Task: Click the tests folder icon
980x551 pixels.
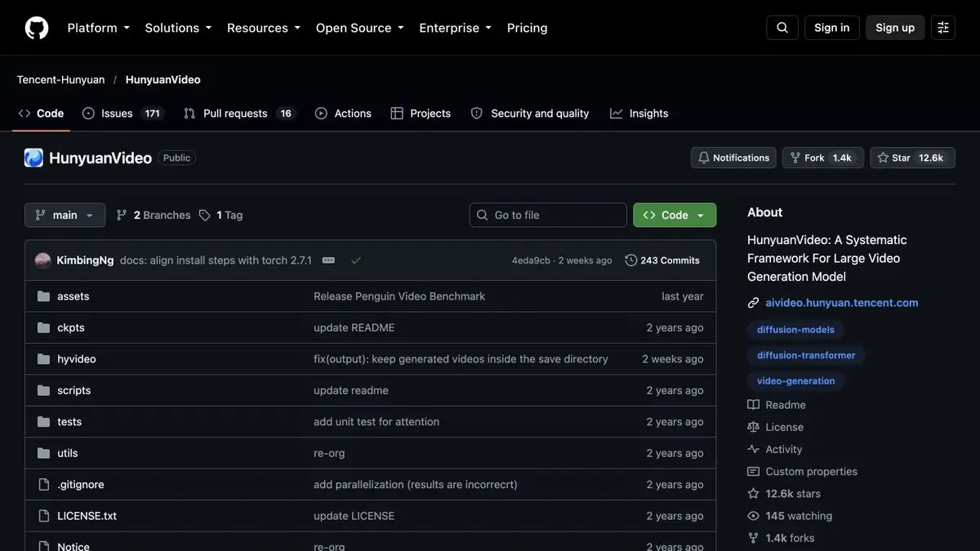Action: (x=43, y=422)
